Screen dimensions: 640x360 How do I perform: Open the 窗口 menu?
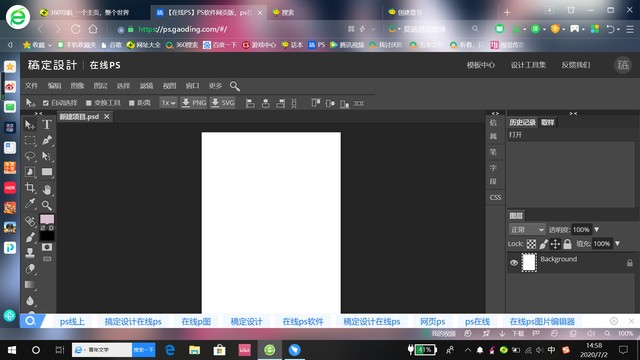point(192,86)
